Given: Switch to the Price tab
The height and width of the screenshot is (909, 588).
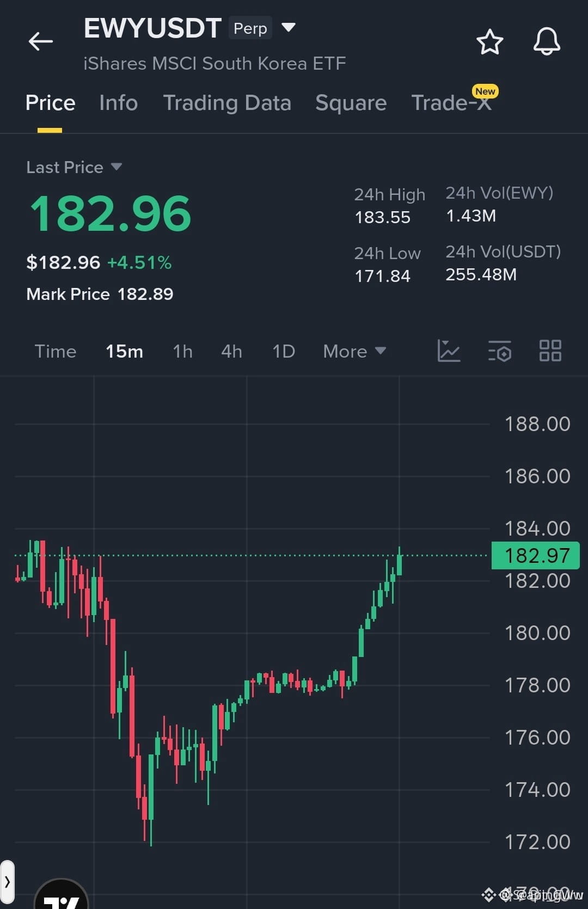Looking at the screenshot, I should click(x=50, y=103).
